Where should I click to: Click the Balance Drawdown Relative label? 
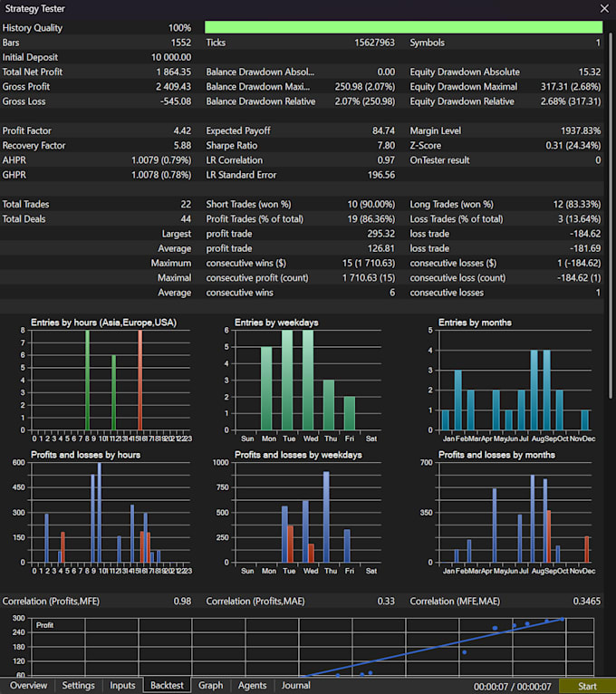(261, 101)
